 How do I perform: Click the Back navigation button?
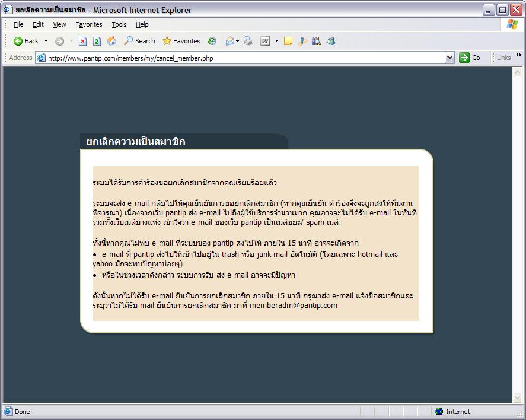point(26,41)
